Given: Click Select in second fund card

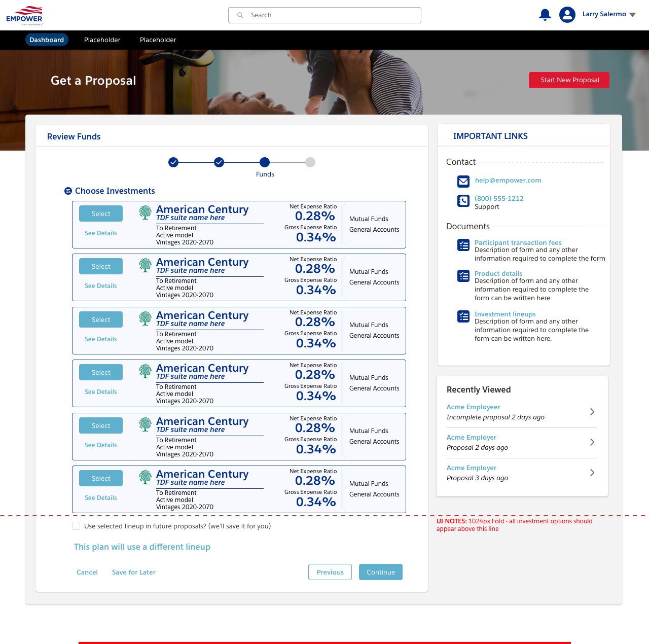Looking at the screenshot, I should coord(101,266).
